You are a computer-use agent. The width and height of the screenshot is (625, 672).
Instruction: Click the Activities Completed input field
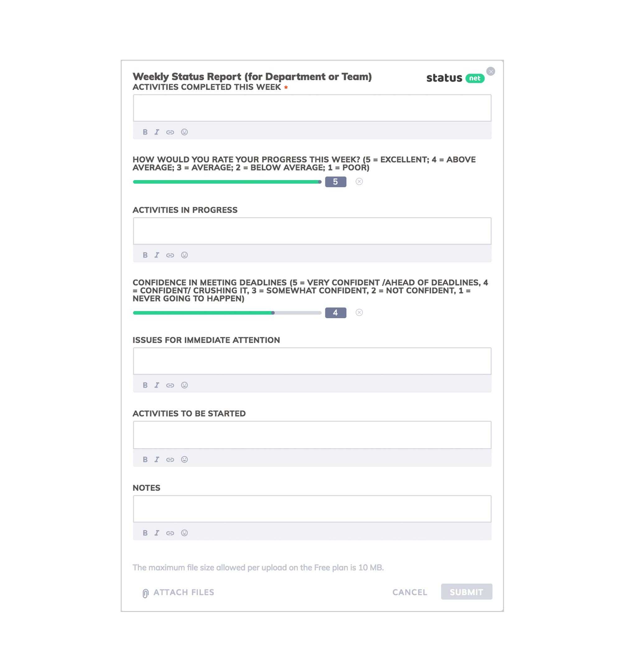(312, 108)
